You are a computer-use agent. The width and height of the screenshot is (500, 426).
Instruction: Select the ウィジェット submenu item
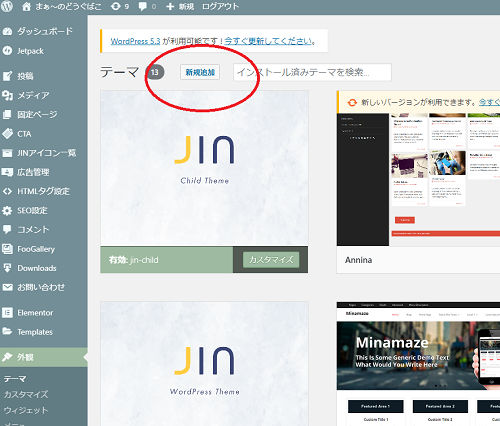26,410
